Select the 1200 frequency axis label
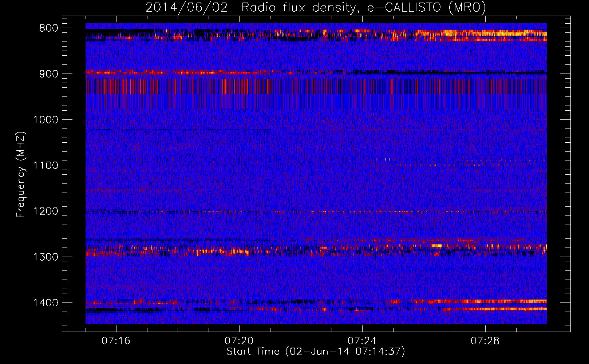Viewport: 589px width, 364px height. [x=46, y=211]
